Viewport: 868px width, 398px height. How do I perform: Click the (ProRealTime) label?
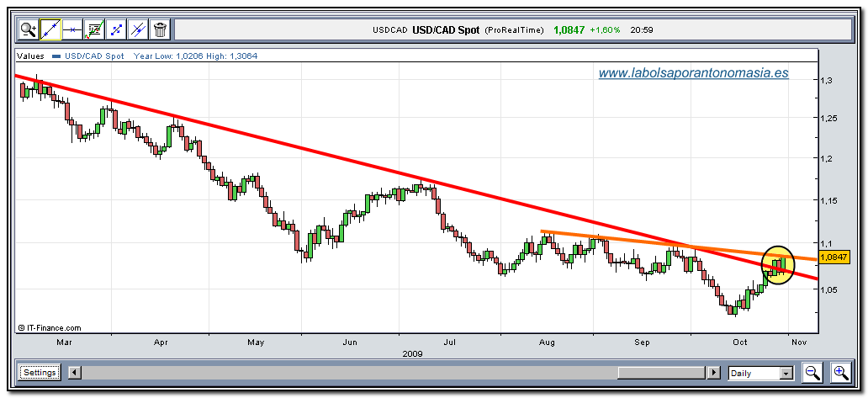[514, 30]
